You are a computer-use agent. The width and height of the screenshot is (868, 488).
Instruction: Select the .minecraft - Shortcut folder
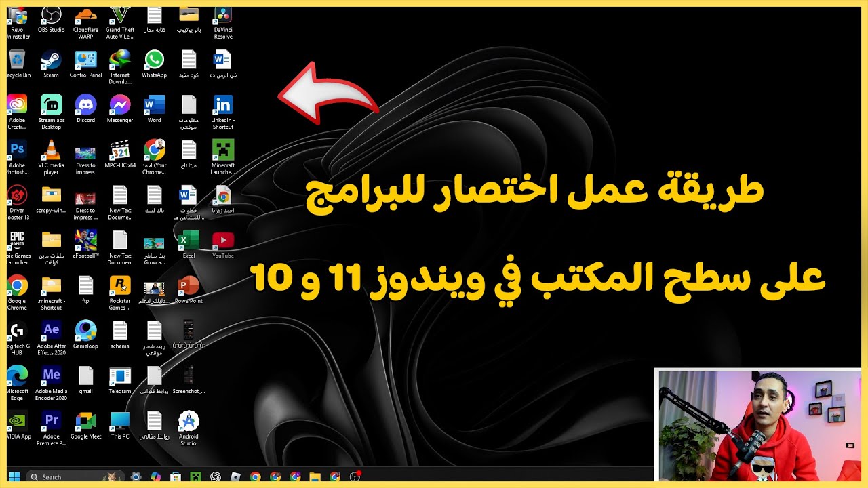[x=52, y=293]
